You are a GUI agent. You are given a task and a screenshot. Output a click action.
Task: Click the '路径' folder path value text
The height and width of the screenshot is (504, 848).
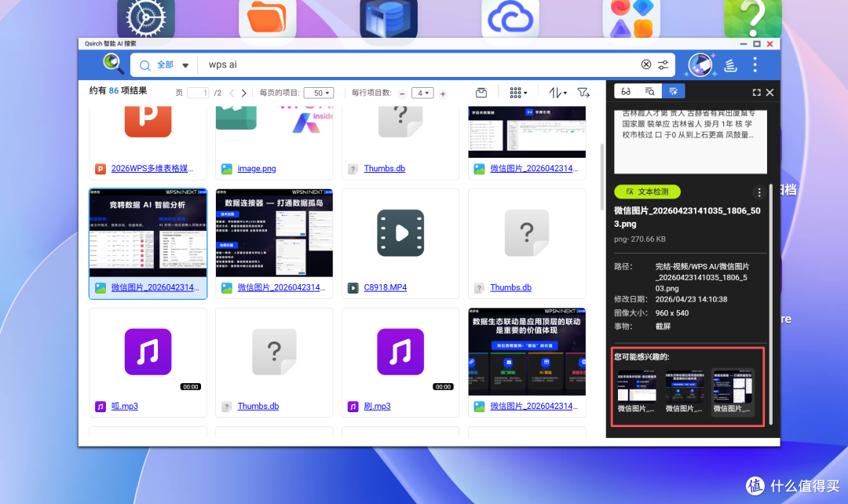point(702,277)
